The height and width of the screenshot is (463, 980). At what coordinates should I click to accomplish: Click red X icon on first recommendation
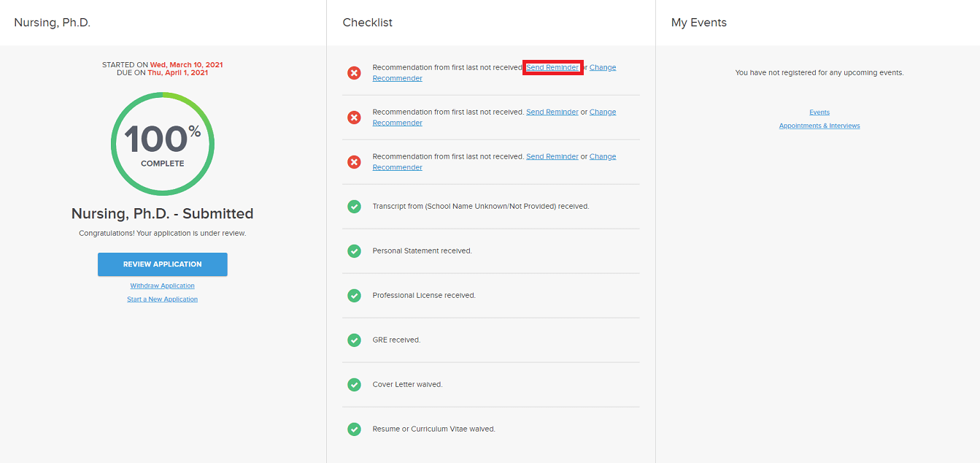(x=354, y=73)
